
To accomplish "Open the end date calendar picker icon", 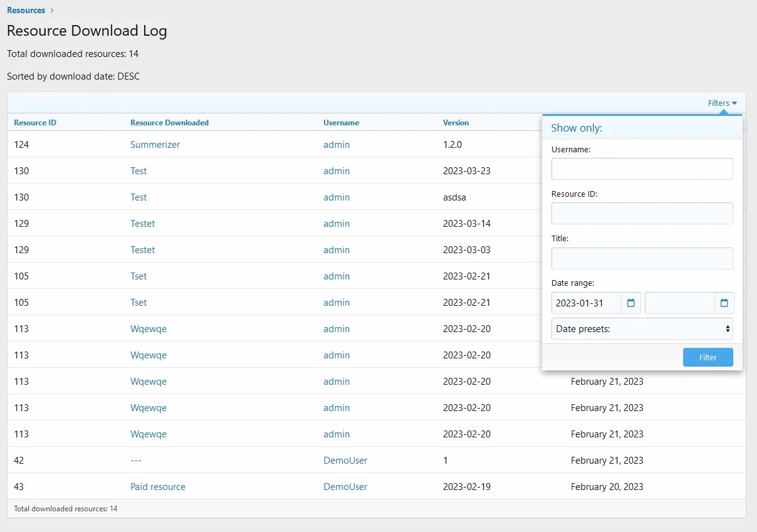I will pos(724,303).
